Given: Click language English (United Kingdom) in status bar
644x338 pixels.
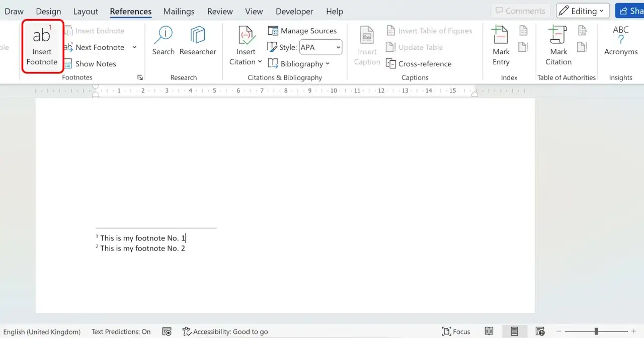Looking at the screenshot, I should pos(42,331).
